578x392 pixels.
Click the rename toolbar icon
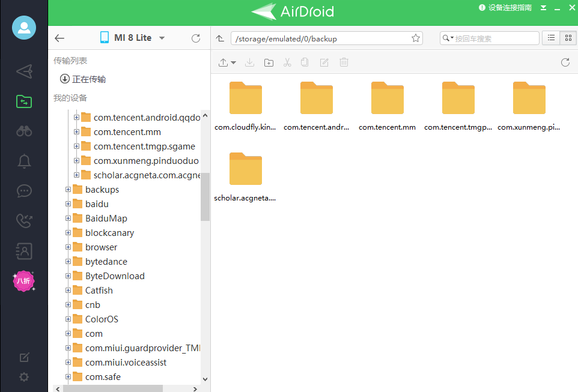324,62
